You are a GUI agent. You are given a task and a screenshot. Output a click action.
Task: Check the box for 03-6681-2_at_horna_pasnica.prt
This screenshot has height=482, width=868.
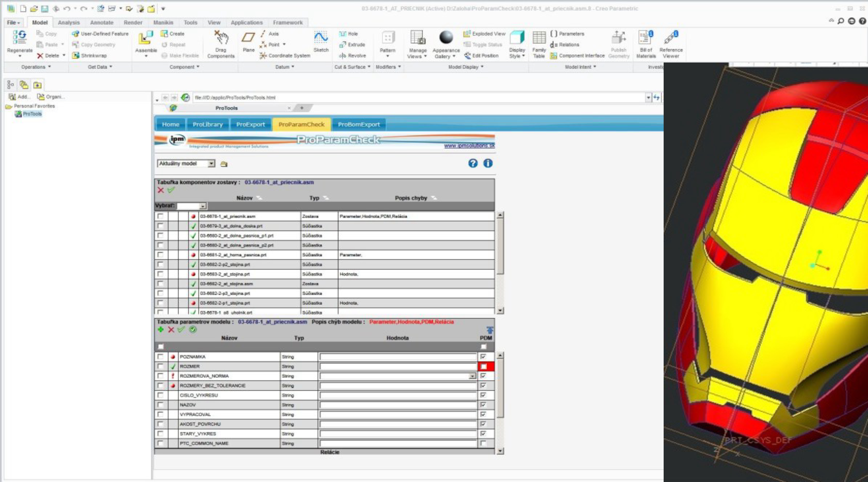pos(160,255)
